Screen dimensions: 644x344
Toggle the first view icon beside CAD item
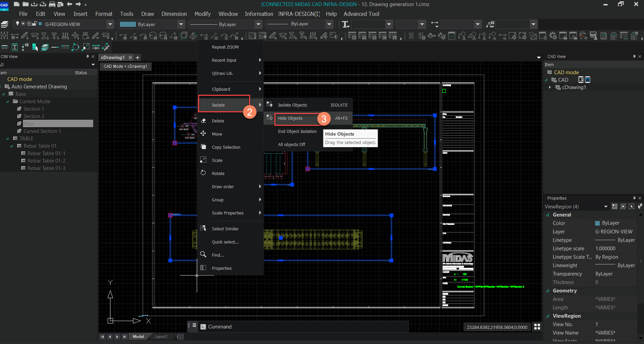[x=581, y=80]
